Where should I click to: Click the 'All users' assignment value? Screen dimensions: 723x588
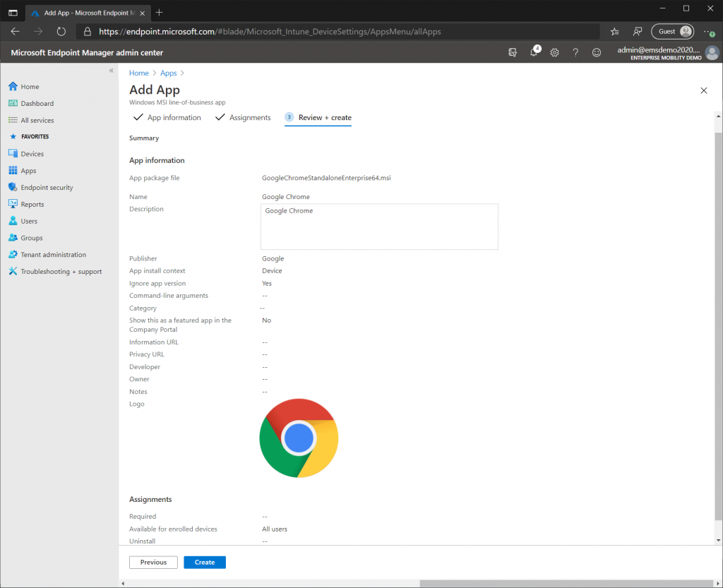[x=275, y=529]
